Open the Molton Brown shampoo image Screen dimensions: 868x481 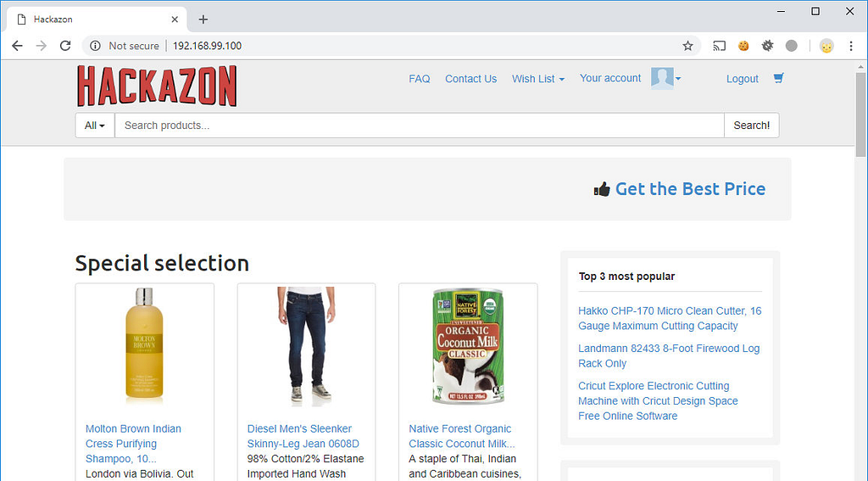coord(144,344)
